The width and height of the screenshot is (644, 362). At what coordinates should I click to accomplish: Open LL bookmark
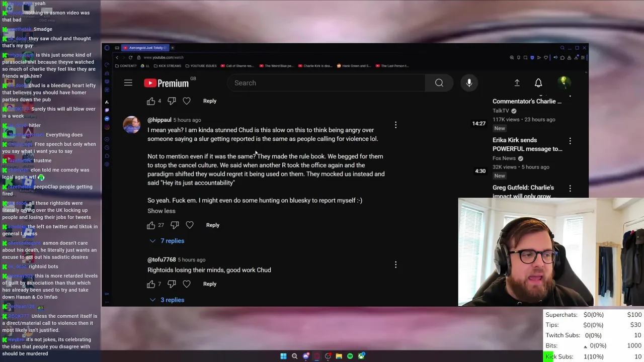click(x=145, y=66)
